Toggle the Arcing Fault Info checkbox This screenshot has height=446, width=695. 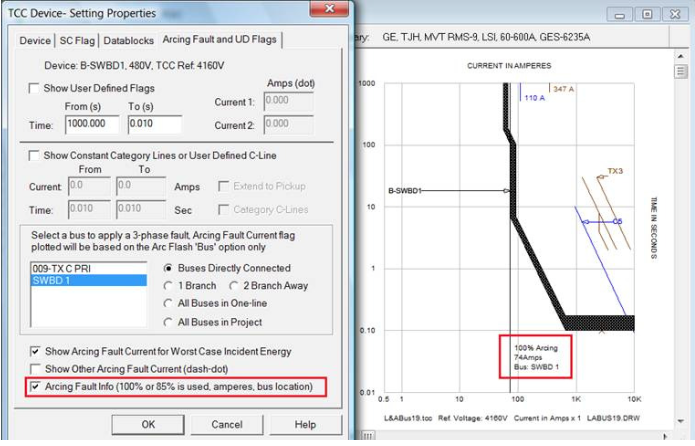pyautogui.click(x=35, y=386)
